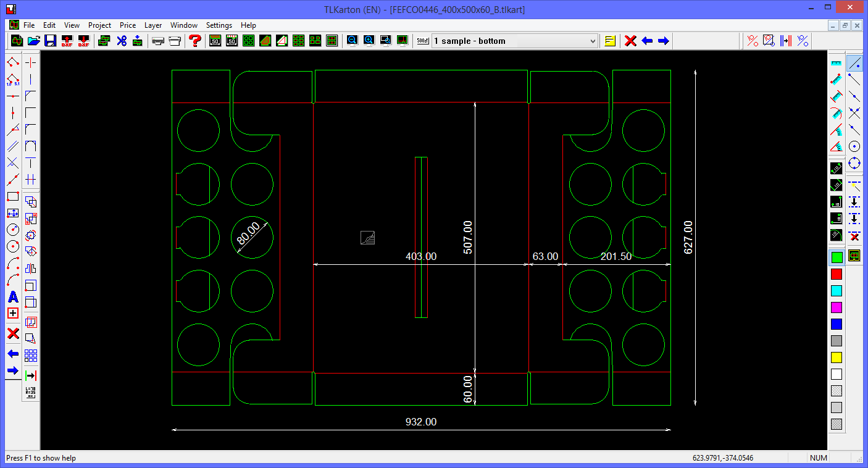The height and width of the screenshot is (468, 868).
Task: Click the blue right arrow redo icon in top toolbar
Action: [x=664, y=41]
